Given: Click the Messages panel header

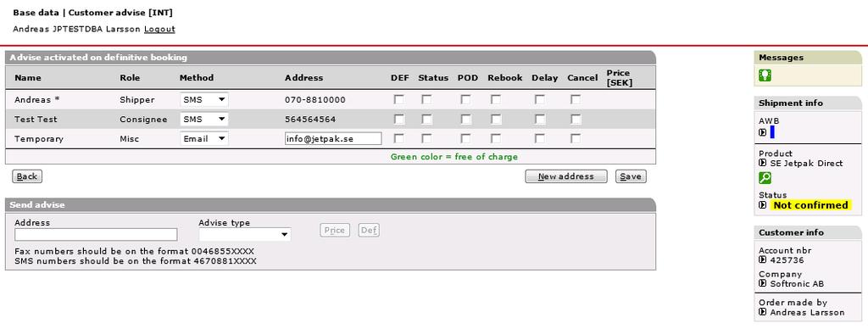Looking at the screenshot, I should 808,57.
